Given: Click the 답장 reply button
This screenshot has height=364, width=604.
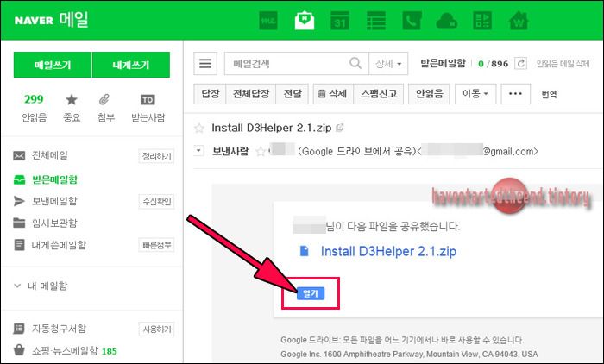Looking at the screenshot, I should pyautogui.click(x=210, y=94).
